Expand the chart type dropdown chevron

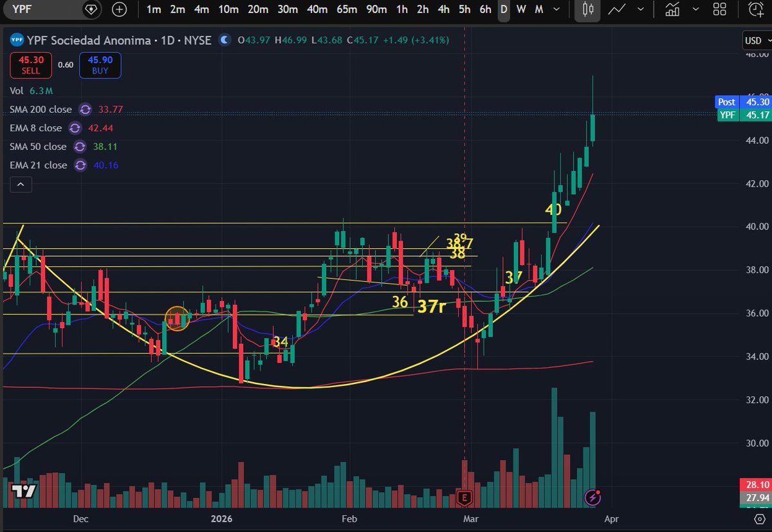pyautogui.click(x=642, y=10)
